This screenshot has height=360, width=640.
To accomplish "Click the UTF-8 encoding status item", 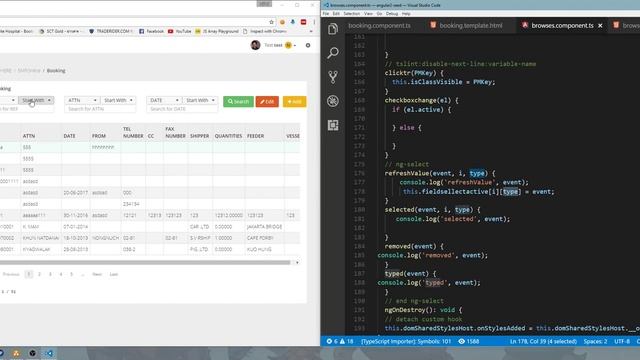I will [x=622, y=341].
